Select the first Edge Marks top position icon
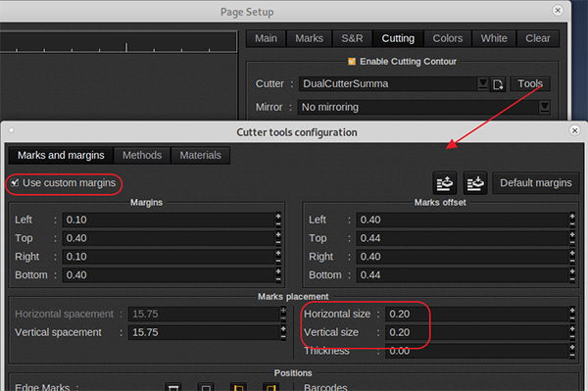The height and width of the screenshot is (391, 588). 172,387
